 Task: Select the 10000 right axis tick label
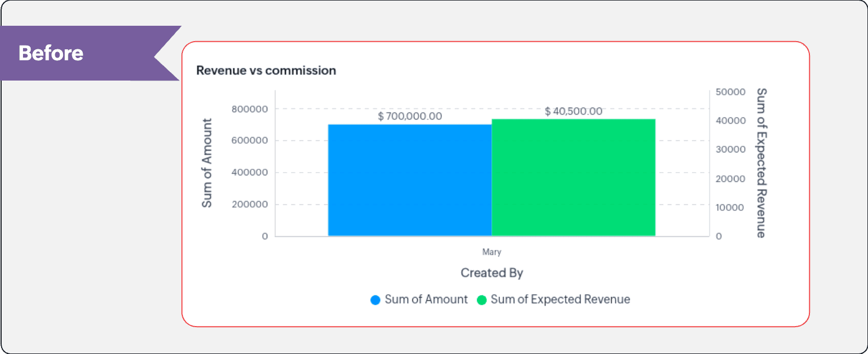731,208
